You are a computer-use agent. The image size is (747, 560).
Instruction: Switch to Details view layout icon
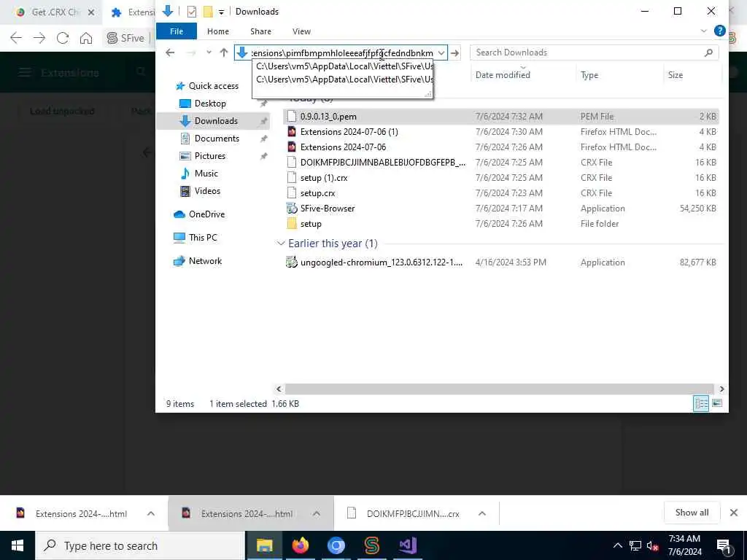point(701,404)
